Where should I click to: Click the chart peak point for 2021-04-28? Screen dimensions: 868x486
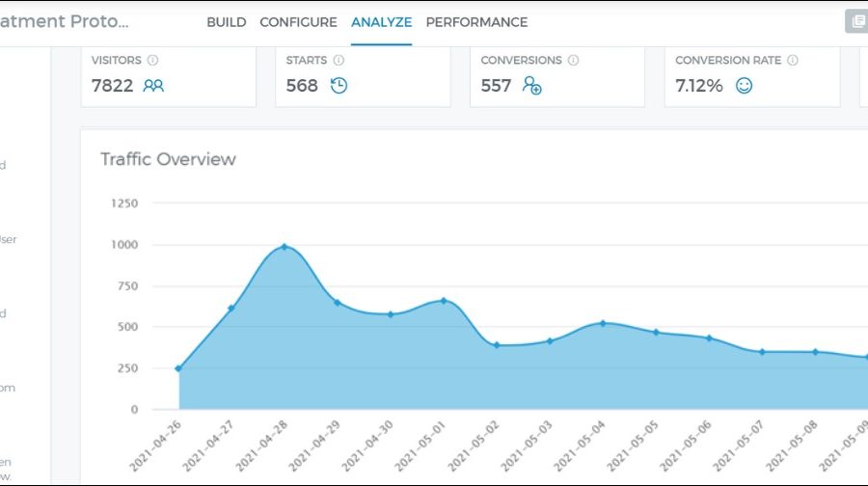[x=285, y=247]
